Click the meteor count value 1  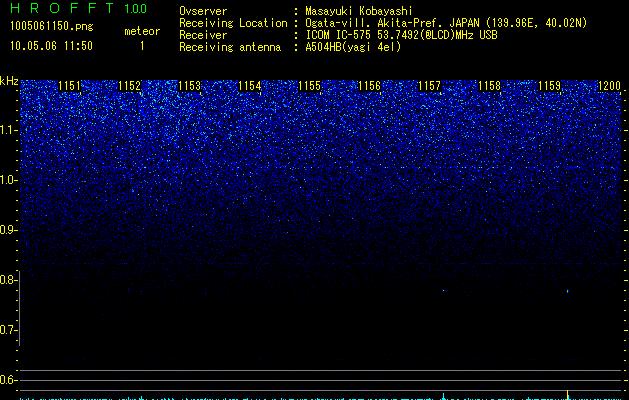[142, 46]
